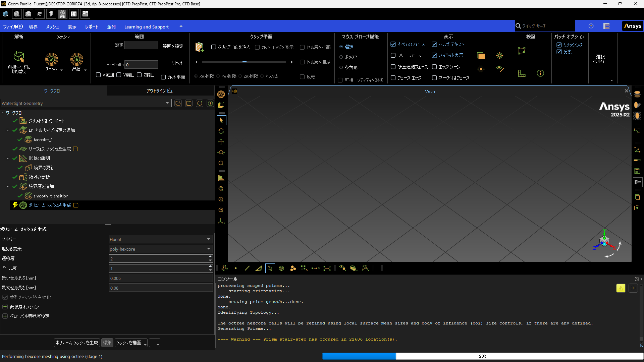Screen dimensions: 644x362
Task: Click the console warning triangle icon
Action: point(621,288)
